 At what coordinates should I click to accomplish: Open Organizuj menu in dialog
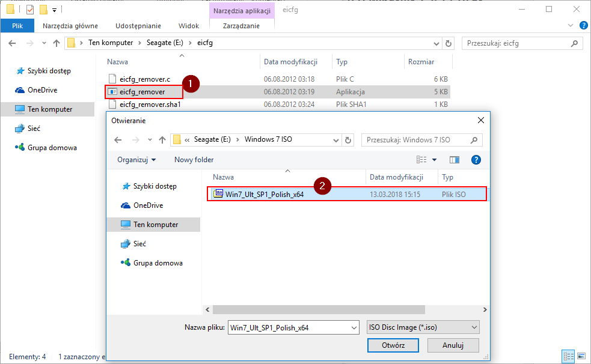click(x=136, y=160)
